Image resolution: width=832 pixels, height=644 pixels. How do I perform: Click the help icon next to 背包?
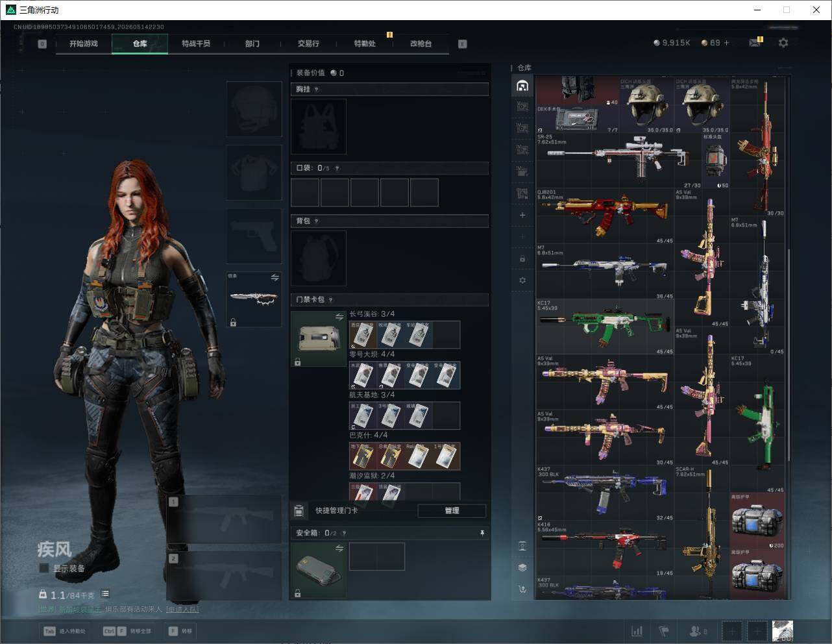[316, 221]
